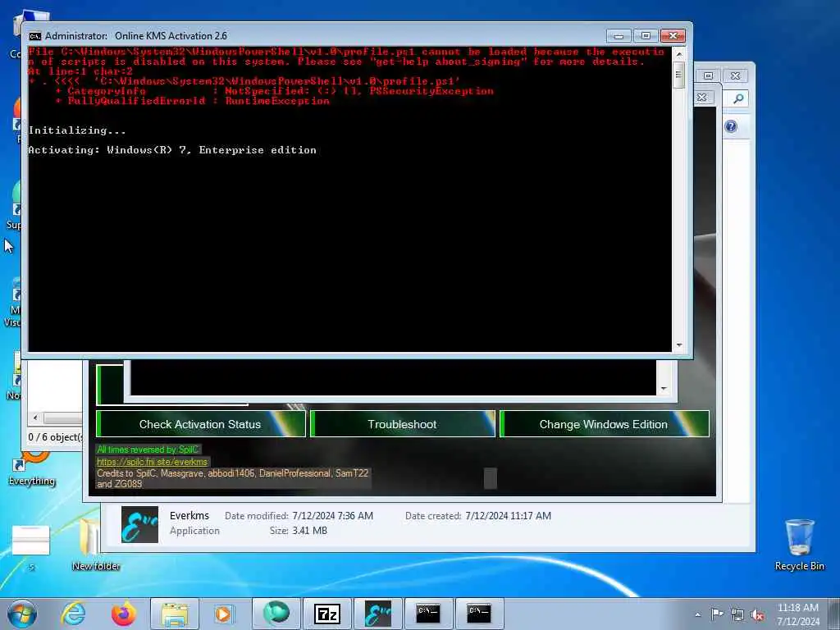Image resolution: width=840 pixels, height=630 pixels.
Task: Close the Explorer window in the background
Action: tap(735, 75)
